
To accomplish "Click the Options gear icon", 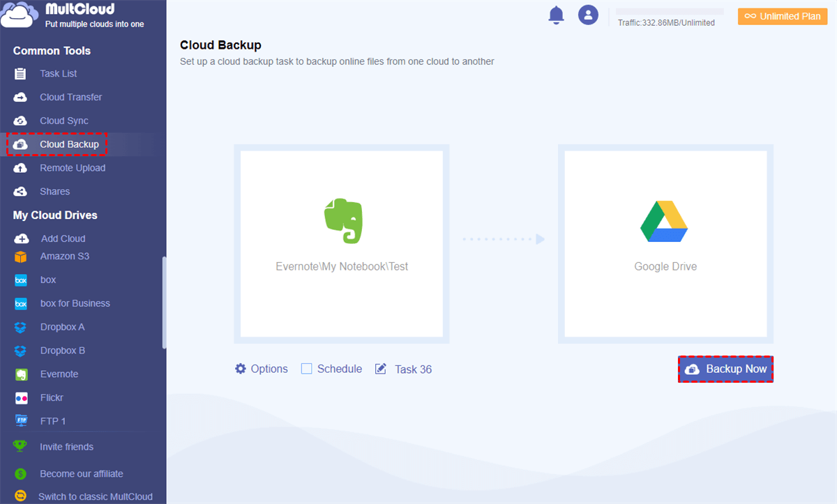I will [x=241, y=369].
